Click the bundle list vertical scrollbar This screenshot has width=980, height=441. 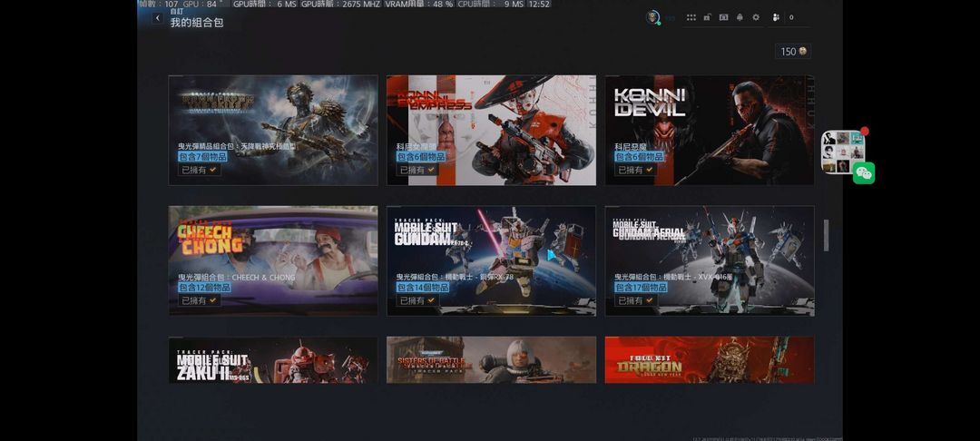[827, 236]
